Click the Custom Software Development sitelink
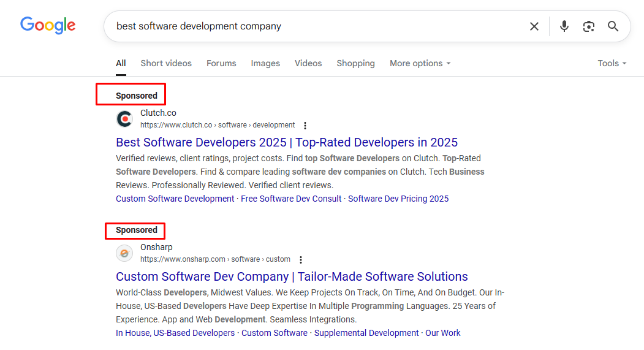 pyautogui.click(x=175, y=199)
